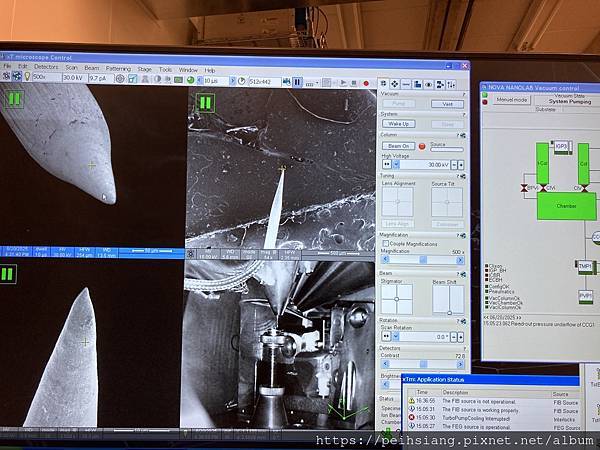This screenshot has height=450, width=600.
Task: Click the Source Tilt 2D pad
Action: click(x=447, y=202)
